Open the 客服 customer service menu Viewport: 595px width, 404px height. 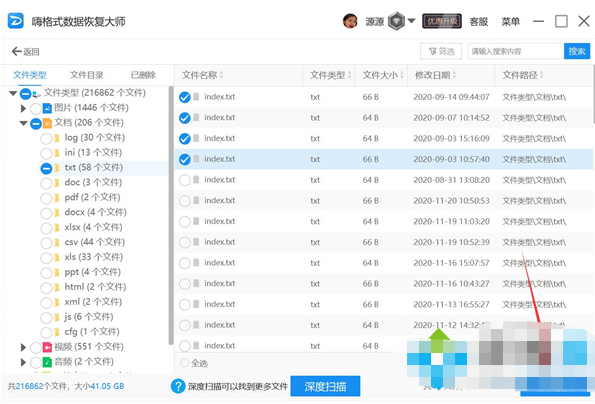pos(479,22)
